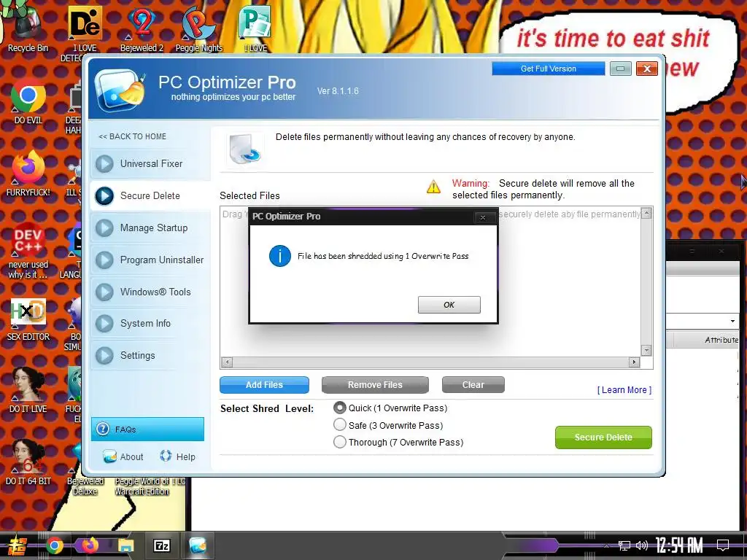
Task: Open the DEV C++ desktop icon
Action: click(x=28, y=250)
